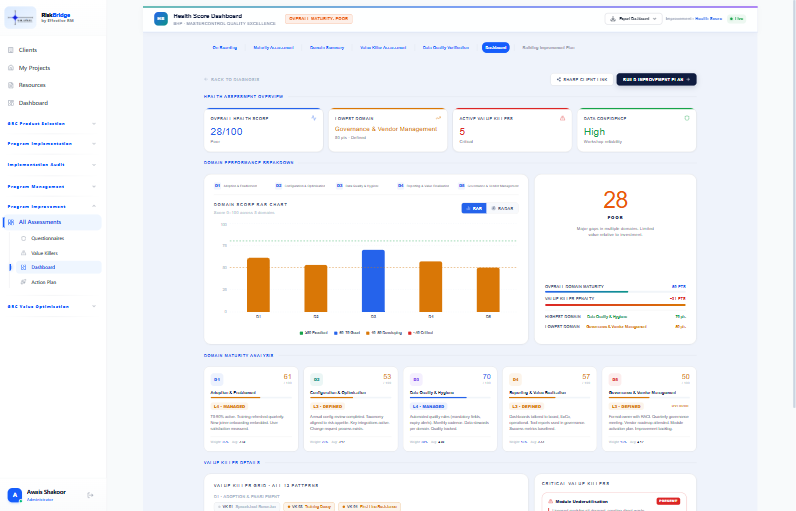Open the On Boarding step tab
796x511 pixels.
click(225, 48)
